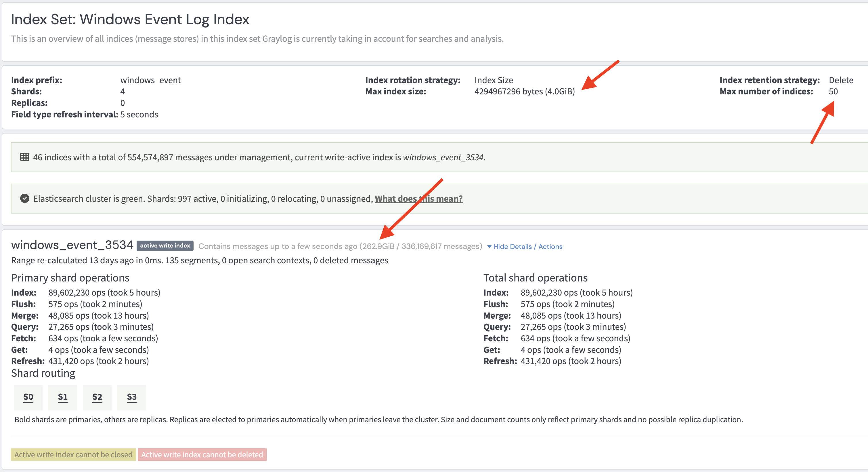
Task: Select shard S0 in shard routing
Action: (28, 397)
